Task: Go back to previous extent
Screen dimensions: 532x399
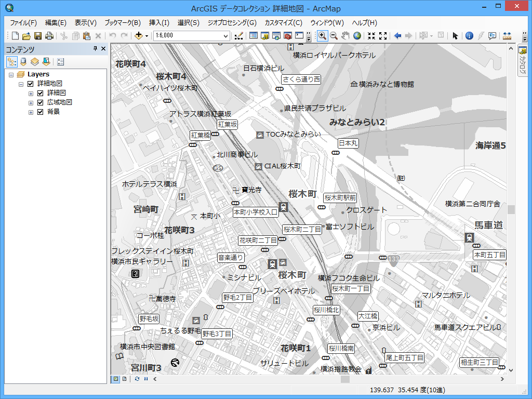Action: pyautogui.click(x=397, y=36)
